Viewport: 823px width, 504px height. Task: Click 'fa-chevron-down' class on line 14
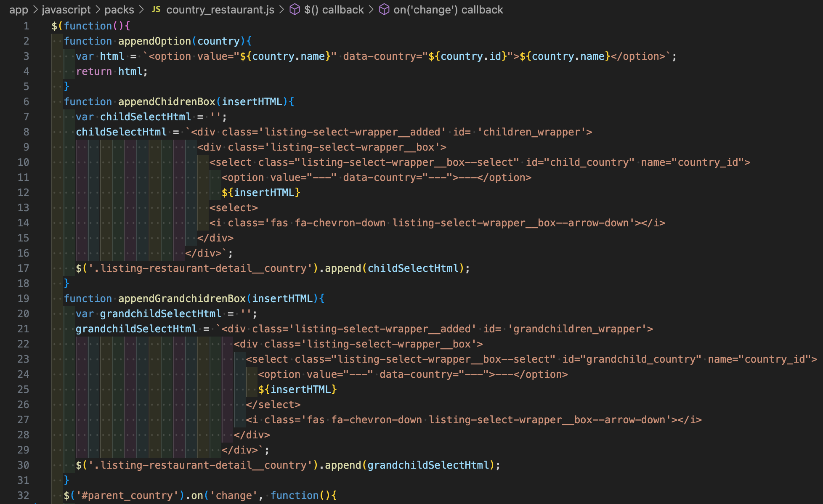(340, 223)
